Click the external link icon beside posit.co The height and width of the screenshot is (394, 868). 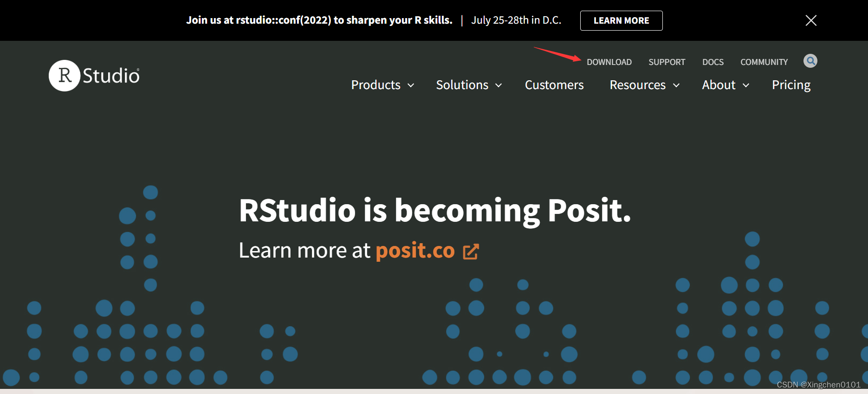(x=471, y=252)
